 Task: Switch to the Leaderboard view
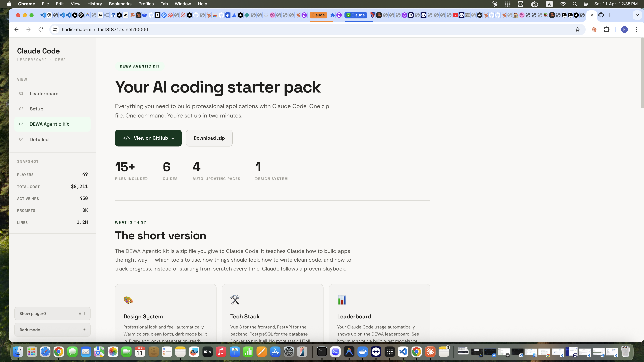tap(44, 94)
